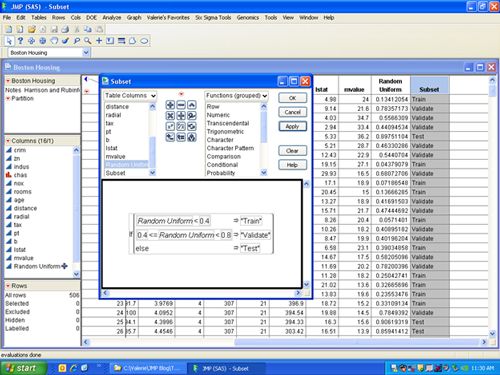Choose the lasso selection tool
The width and height of the screenshot is (500, 375).
(x=54, y=41)
